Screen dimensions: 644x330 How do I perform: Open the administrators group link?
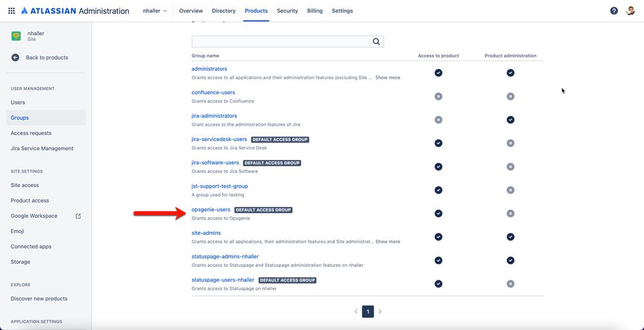pos(209,69)
